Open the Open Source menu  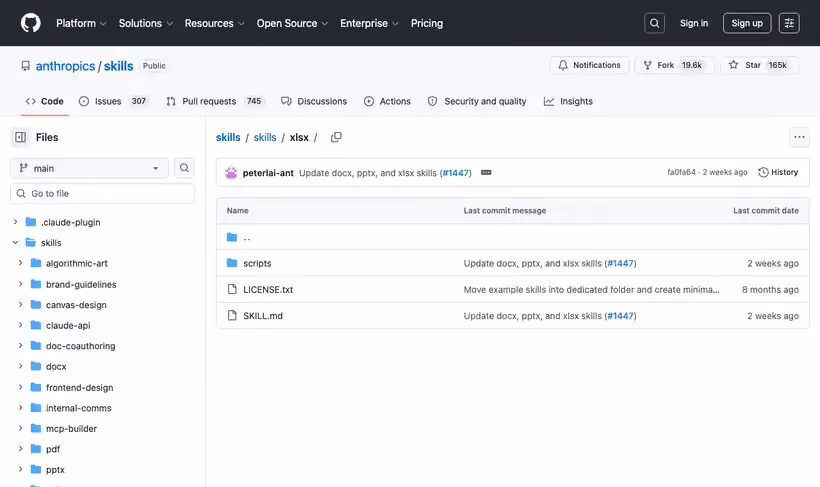coord(292,23)
